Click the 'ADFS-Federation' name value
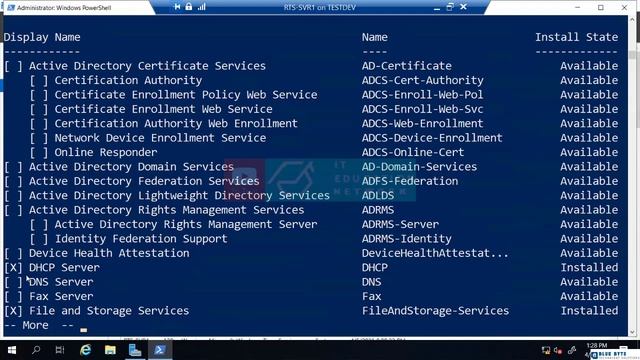The image size is (640, 360). (410, 181)
